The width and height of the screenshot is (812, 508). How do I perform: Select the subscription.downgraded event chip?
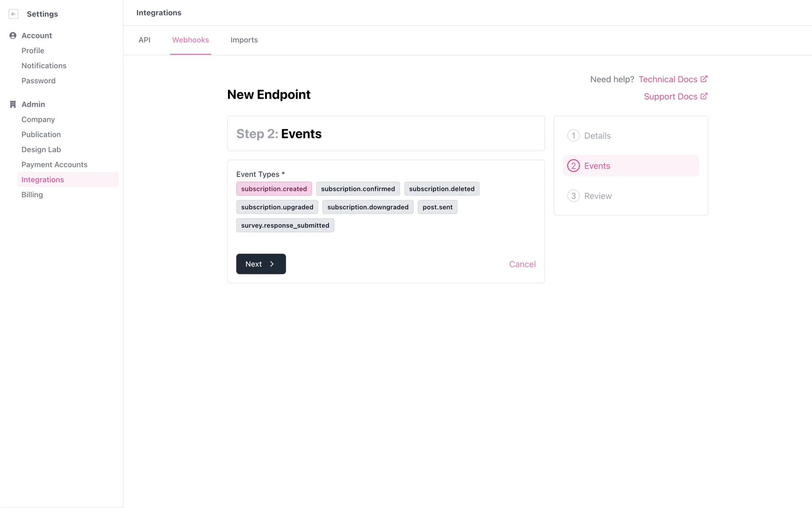368,207
